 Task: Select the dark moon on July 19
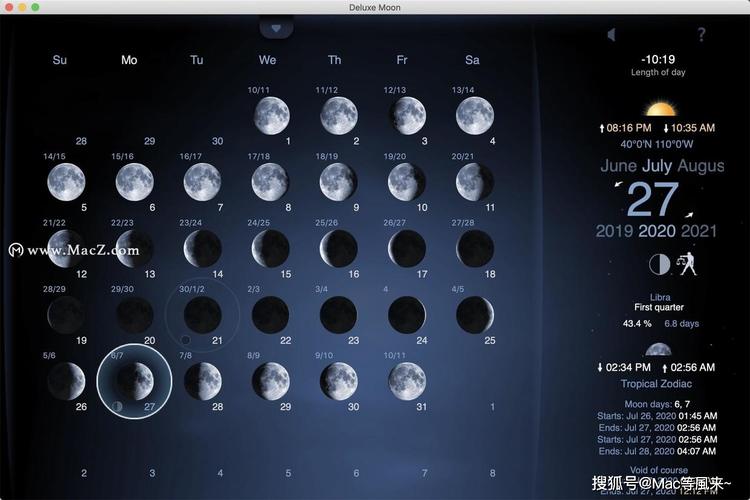pos(66,315)
